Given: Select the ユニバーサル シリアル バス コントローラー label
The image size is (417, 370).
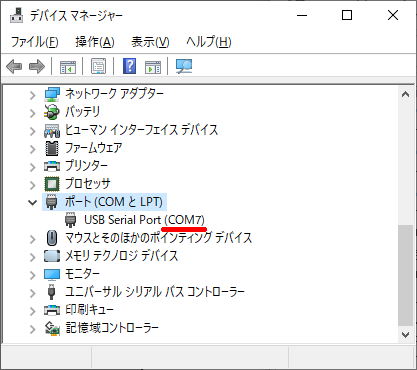Looking at the screenshot, I should 155,292.
